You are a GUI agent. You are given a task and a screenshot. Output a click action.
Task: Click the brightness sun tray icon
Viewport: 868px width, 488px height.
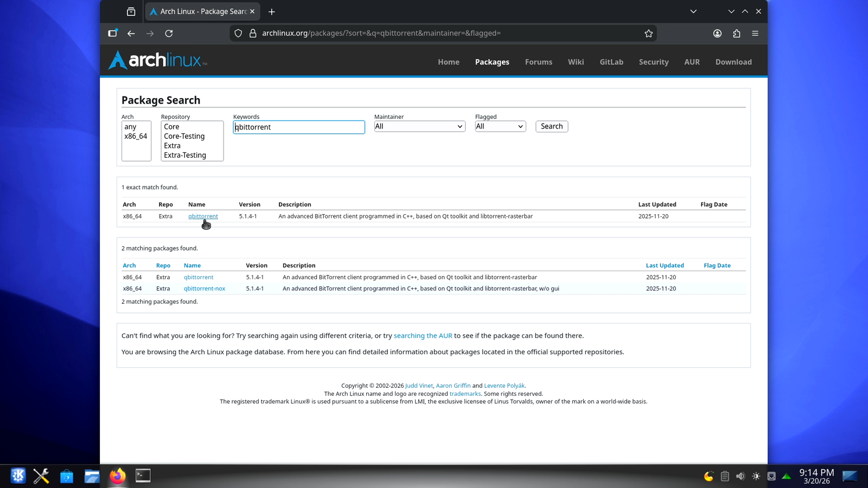tap(756, 476)
